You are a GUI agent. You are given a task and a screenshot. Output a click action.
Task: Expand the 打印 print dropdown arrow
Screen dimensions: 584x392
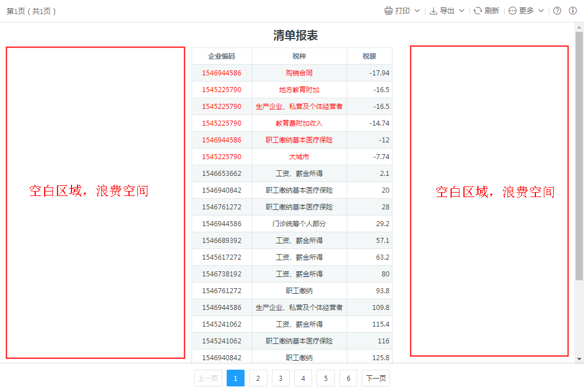pyautogui.click(x=417, y=11)
